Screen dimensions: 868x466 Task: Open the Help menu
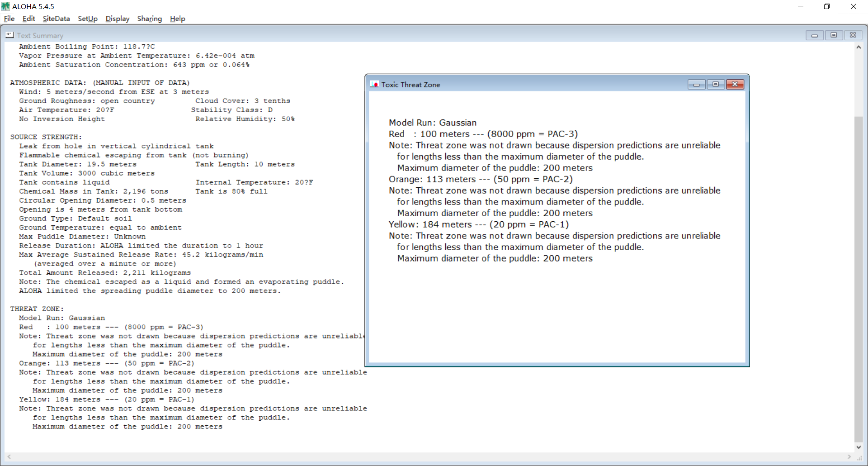click(x=178, y=19)
